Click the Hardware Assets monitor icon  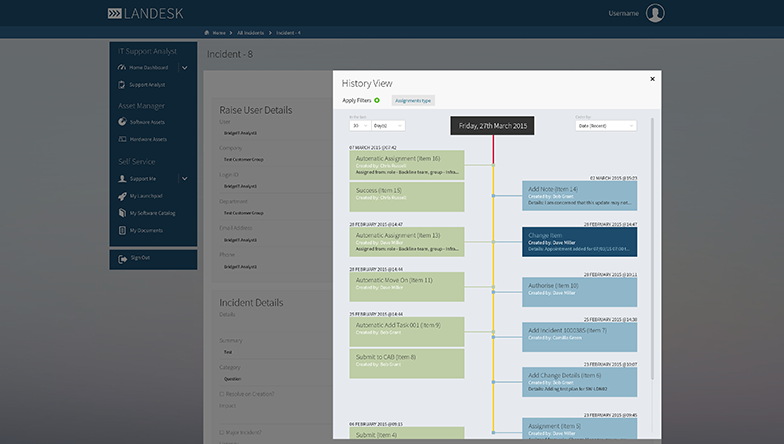pos(122,139)
